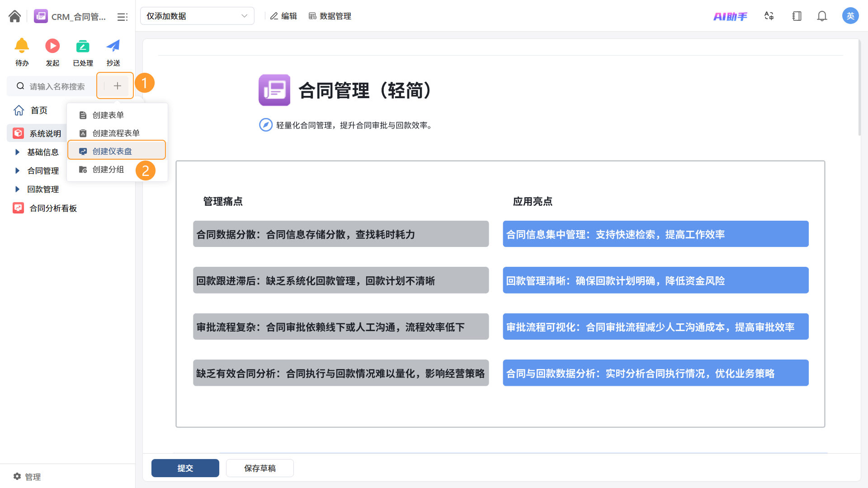Open the 已处理 green icon

tap(83, 46)
